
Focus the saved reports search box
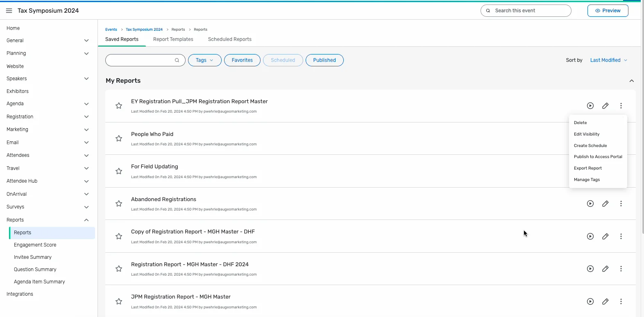pos(145,60)
